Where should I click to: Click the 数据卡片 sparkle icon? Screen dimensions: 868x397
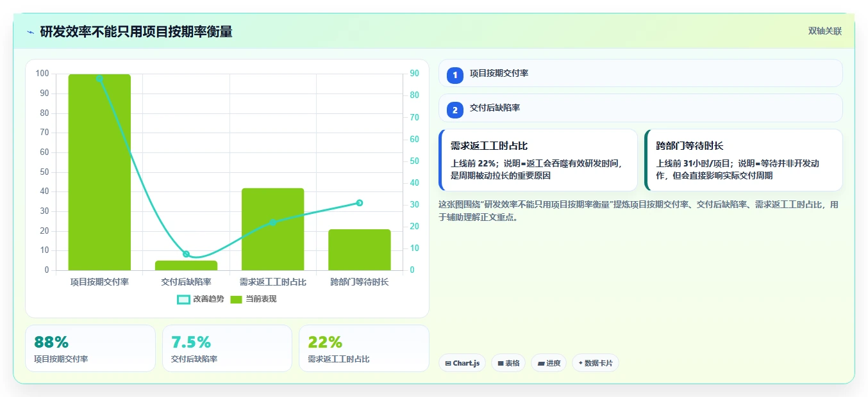click(x=581, y=363)
